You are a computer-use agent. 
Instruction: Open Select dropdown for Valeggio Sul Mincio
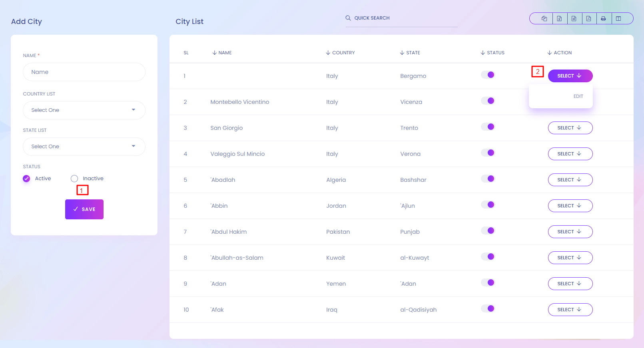[570, 154]
